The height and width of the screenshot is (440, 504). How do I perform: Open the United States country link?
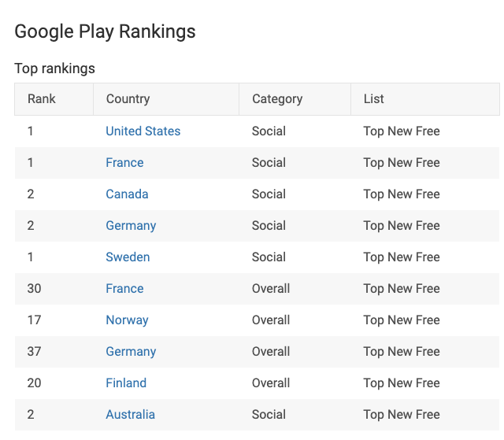tap(143, 131)
